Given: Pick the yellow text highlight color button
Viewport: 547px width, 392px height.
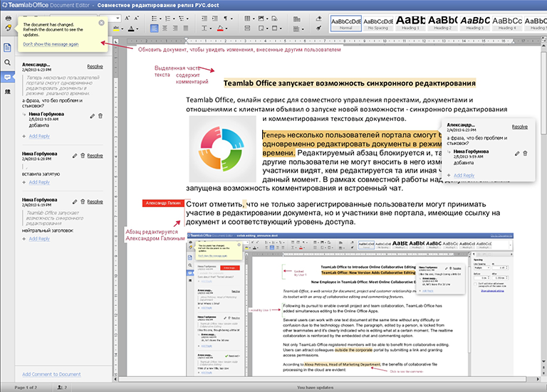Looking at the screenshot, I should click(x=116, y=28).
